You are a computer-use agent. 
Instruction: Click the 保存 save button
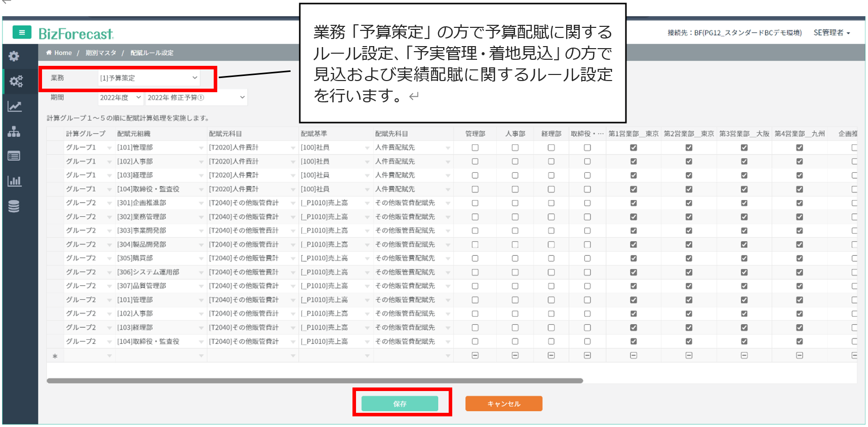[400, 404]
